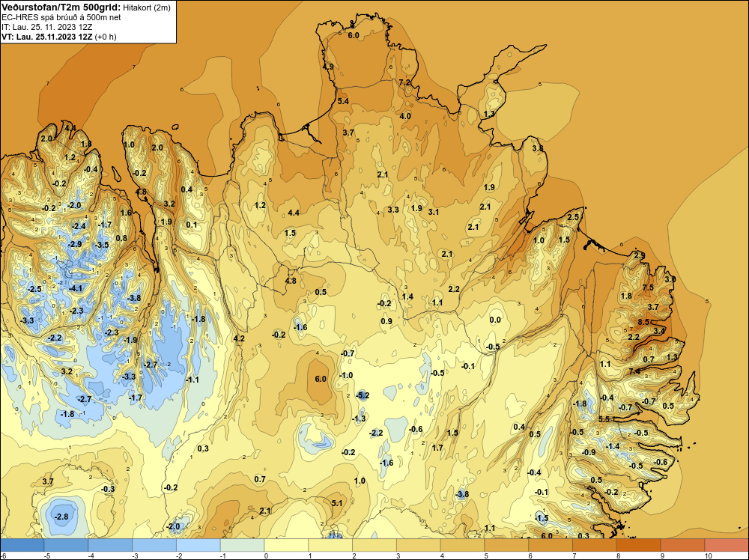Click the legend swatch between 6 and 7
This screenshot has height=560, width=749.
point(551,545)
